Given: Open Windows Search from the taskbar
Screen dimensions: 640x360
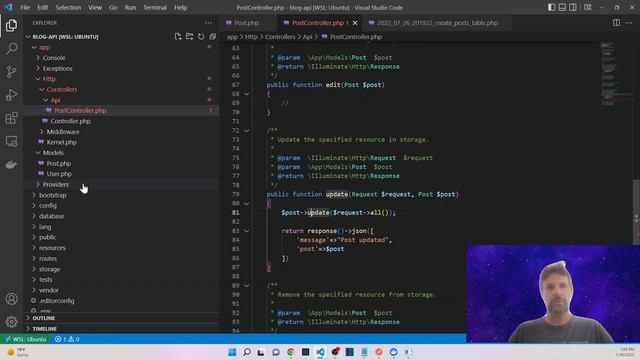Looking at the screenshot, I should pos(247,352).
